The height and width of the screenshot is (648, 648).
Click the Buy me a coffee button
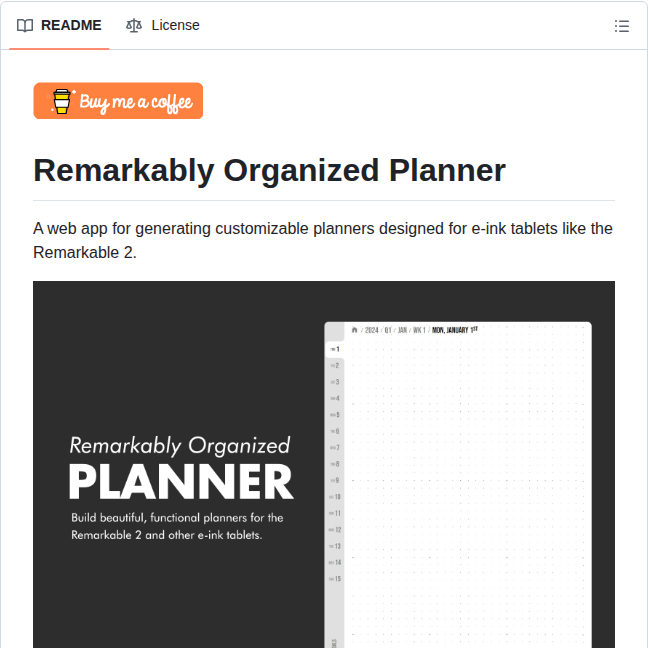118,101
